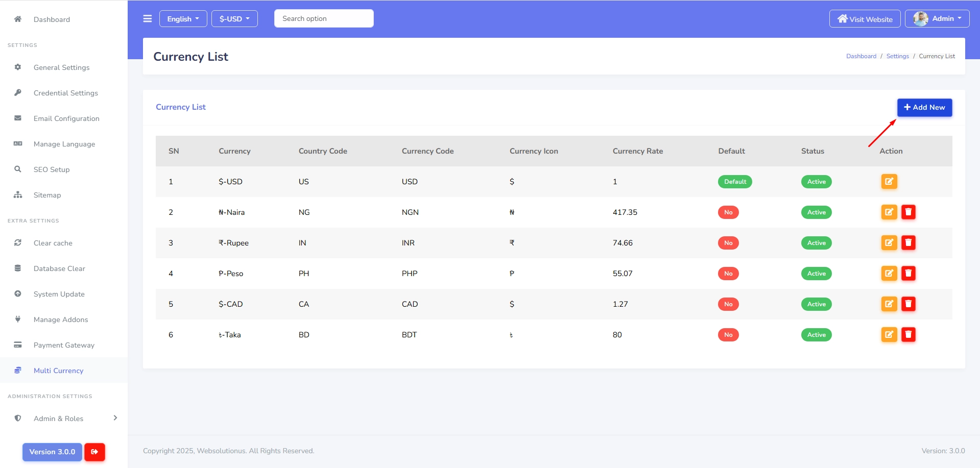
Task: Toggle Active status badge for $-CAD
Action: [816, 304]
